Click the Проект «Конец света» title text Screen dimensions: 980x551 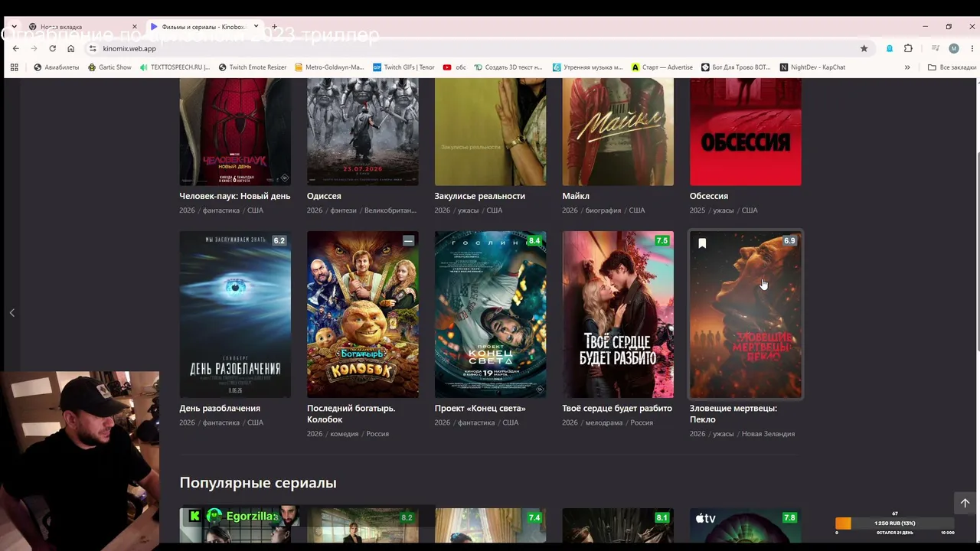pyautogui.click(x=480, y=408)
